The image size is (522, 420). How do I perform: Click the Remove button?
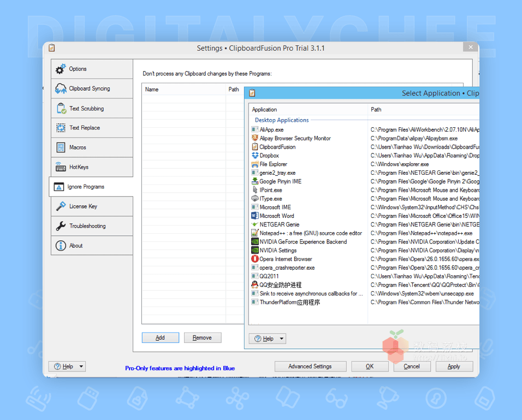click(x=203, y=338)
